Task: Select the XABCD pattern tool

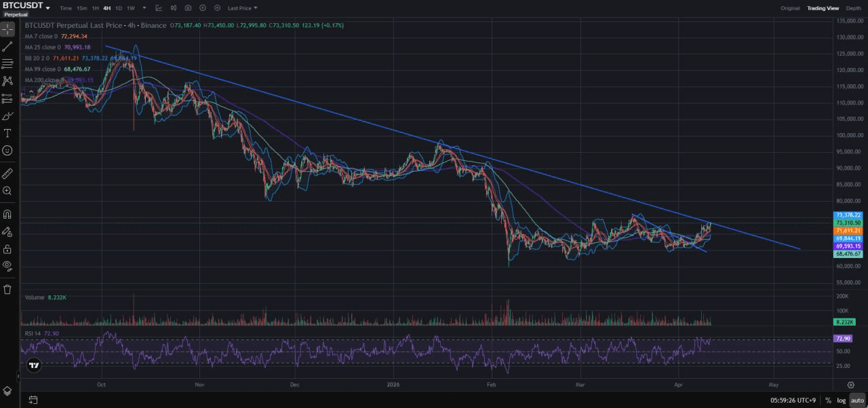Action: point(7,81)
